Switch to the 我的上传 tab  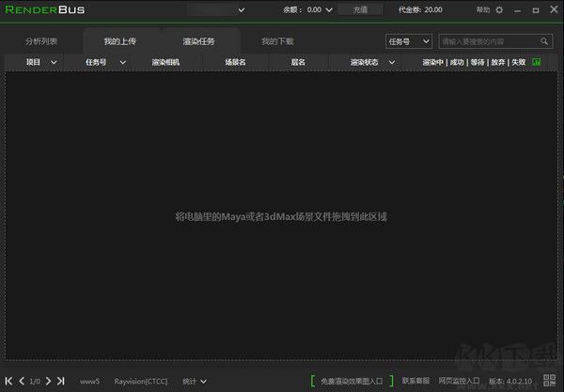(119, 41)
